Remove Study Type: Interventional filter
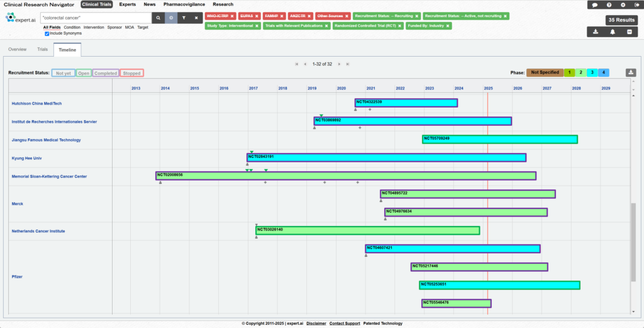644x328 pixels. (257, 25)
